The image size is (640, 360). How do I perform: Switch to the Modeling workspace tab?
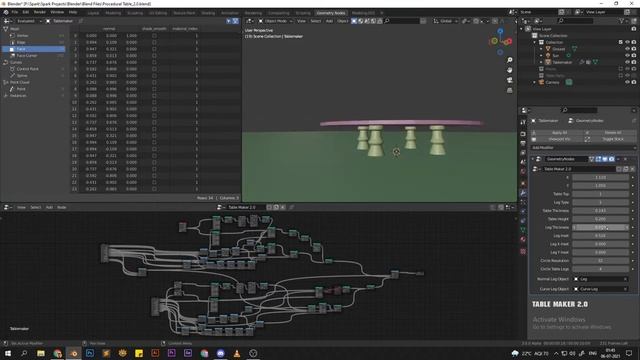113,13
